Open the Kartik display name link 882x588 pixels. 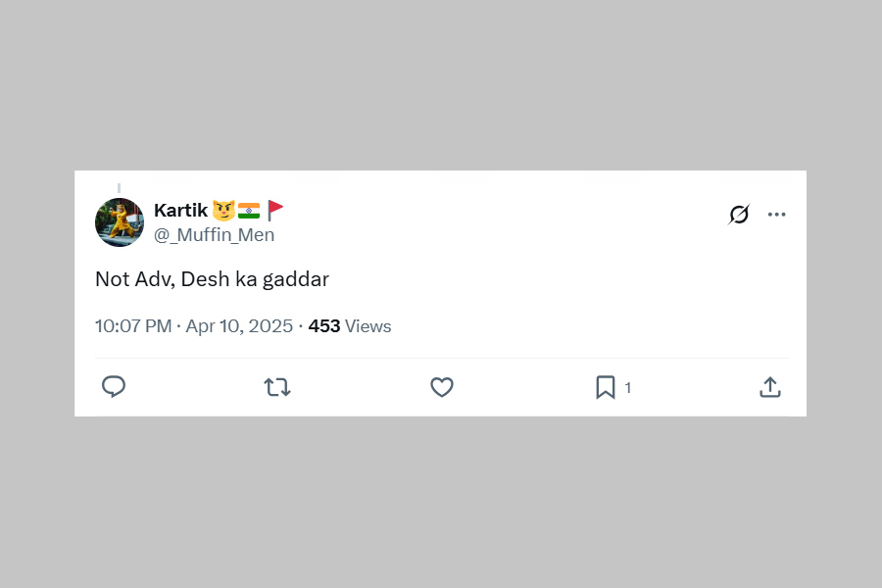[180, 210]
